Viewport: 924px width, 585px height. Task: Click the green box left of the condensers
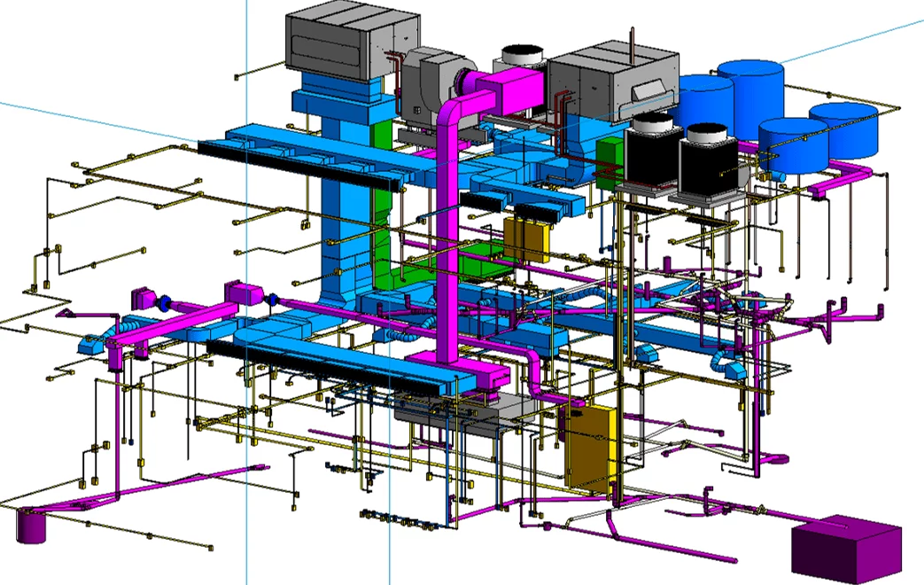tap(609, 161)
